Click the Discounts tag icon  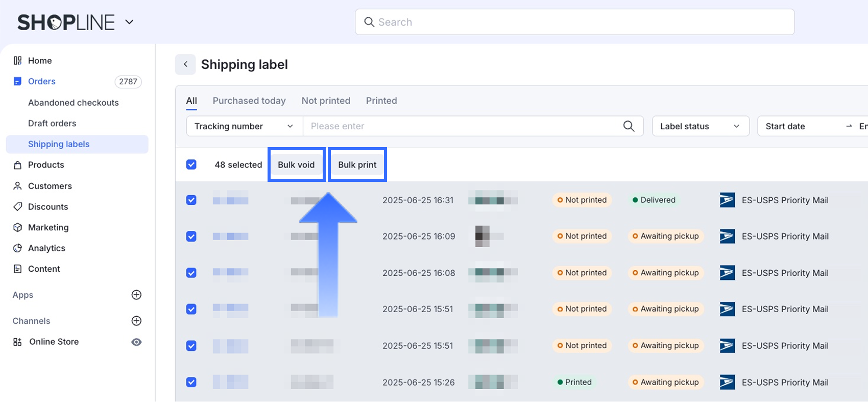[x=17, y=207]
